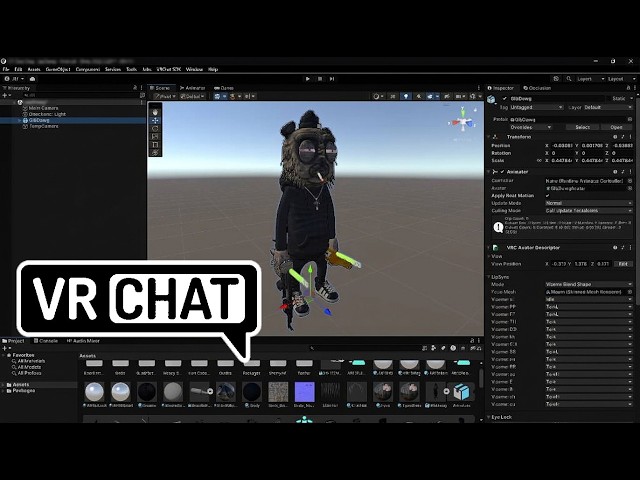Toggle hidden objects visibility icon

(x=447, y=96)
